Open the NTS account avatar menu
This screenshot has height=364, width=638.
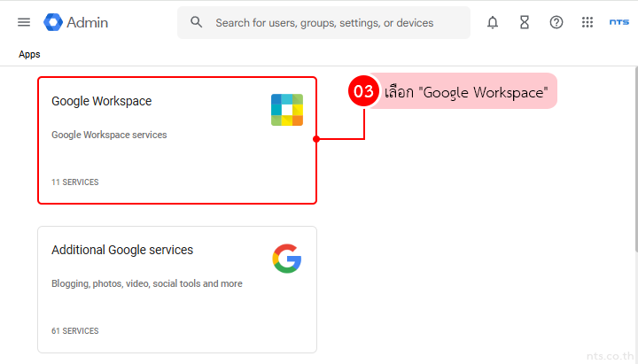click(x=619, y=23)
